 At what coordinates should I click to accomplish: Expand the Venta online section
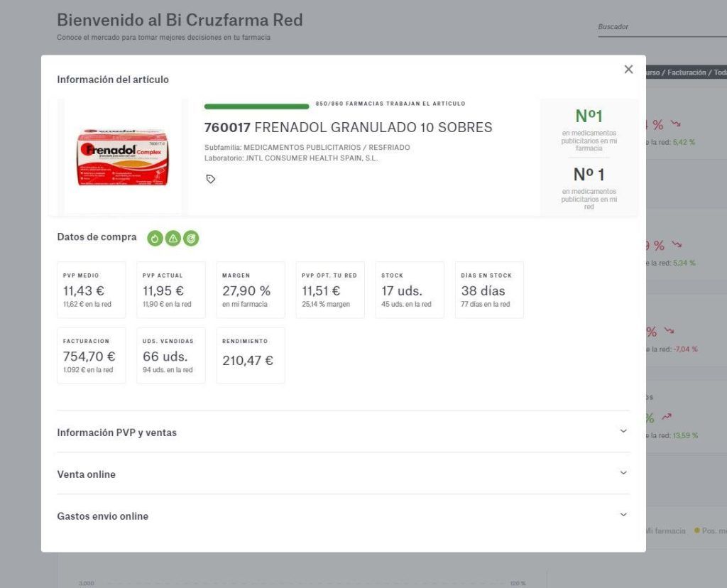[343, 474]
